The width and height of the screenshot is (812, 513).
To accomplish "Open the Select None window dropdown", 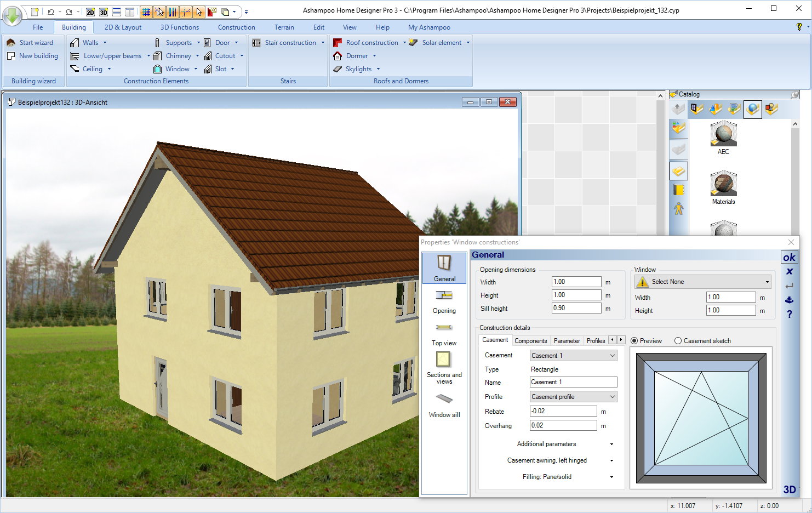I will [767, 282].
